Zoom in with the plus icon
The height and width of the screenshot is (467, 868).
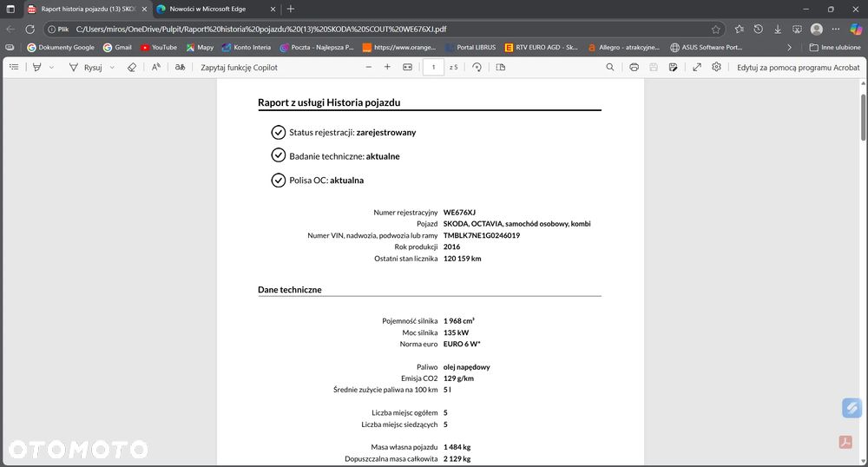(387, 67)
